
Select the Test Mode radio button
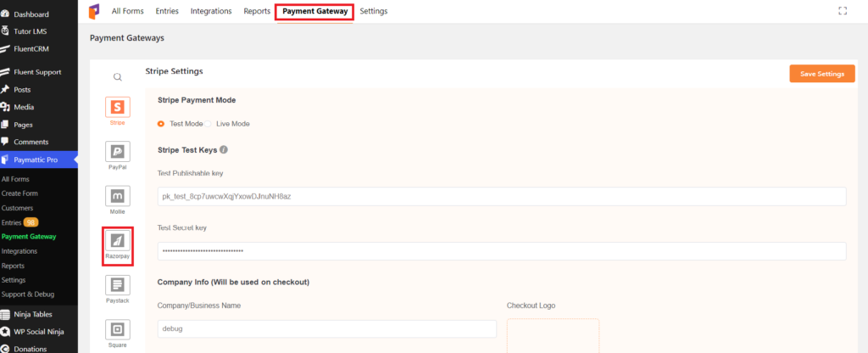tap(161, 124)
